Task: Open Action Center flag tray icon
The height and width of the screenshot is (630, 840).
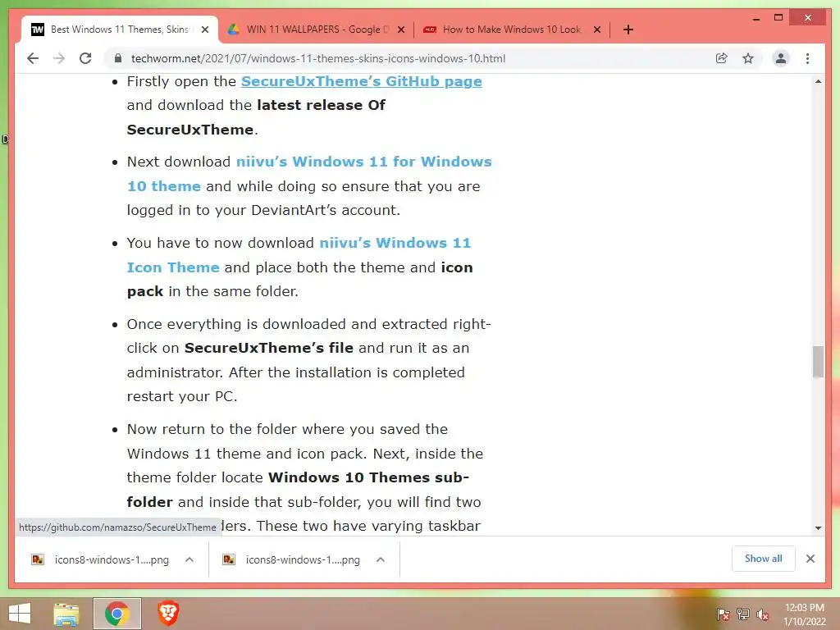Action: pyautogui.click(x=724, y=614)
